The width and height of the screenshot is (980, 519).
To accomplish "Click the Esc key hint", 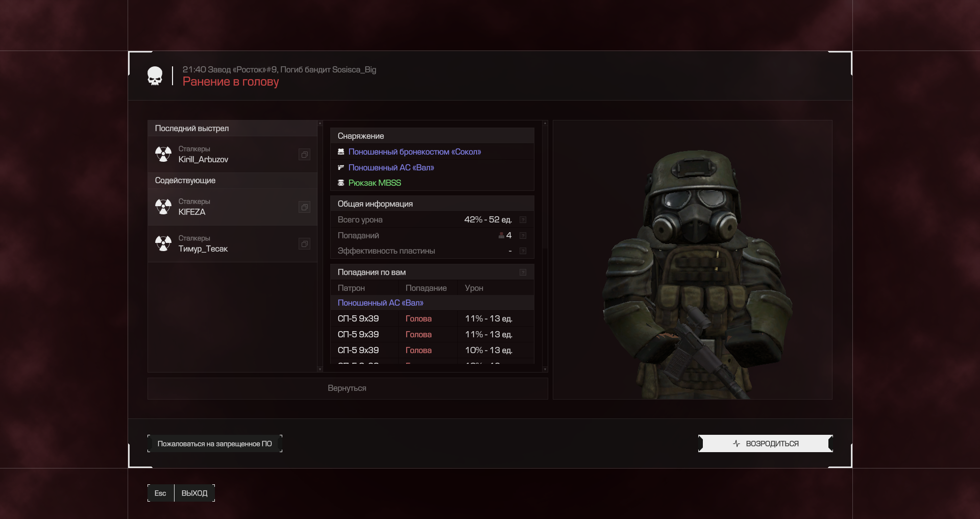I will click(160, 493).
